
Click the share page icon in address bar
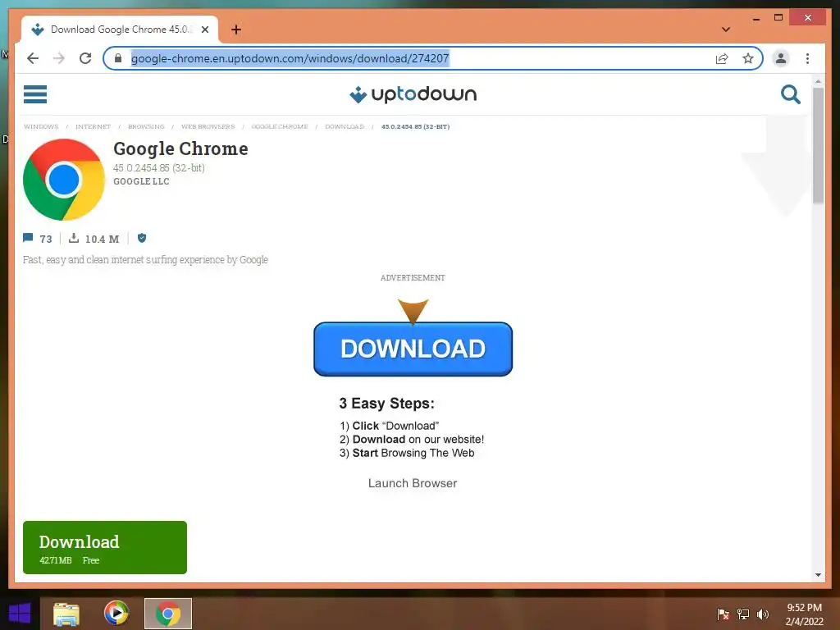pyautogui.click(x=722, y=58)
